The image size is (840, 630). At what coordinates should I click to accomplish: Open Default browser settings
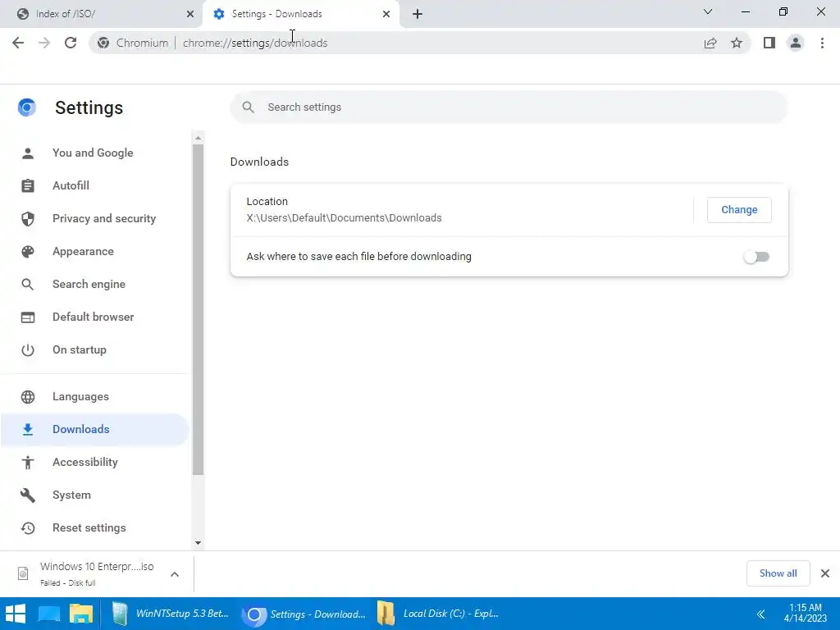coord(94,317)
